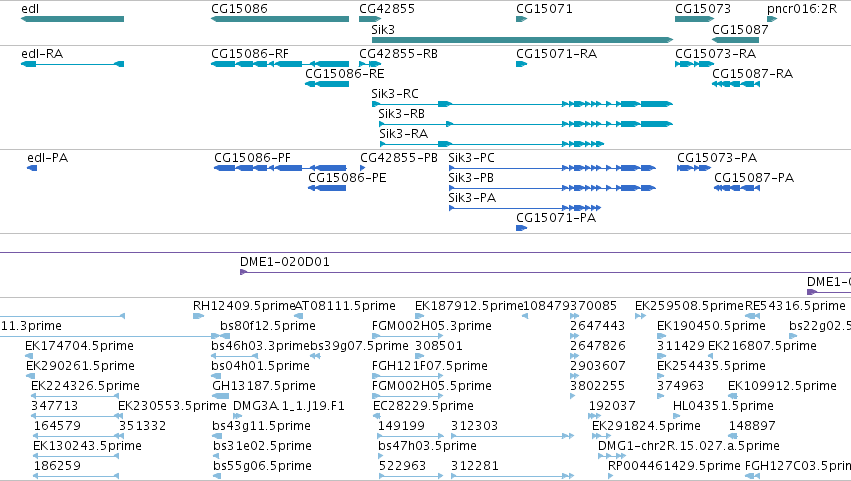Click the CG42855-PB protein label

[399, 158]
